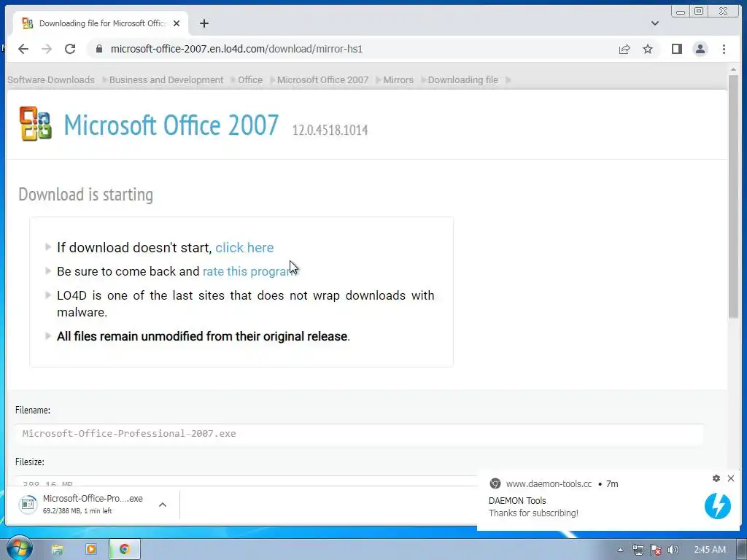Open the Chrome three-dot menu
Screen dimensions: 747x560
724,49
